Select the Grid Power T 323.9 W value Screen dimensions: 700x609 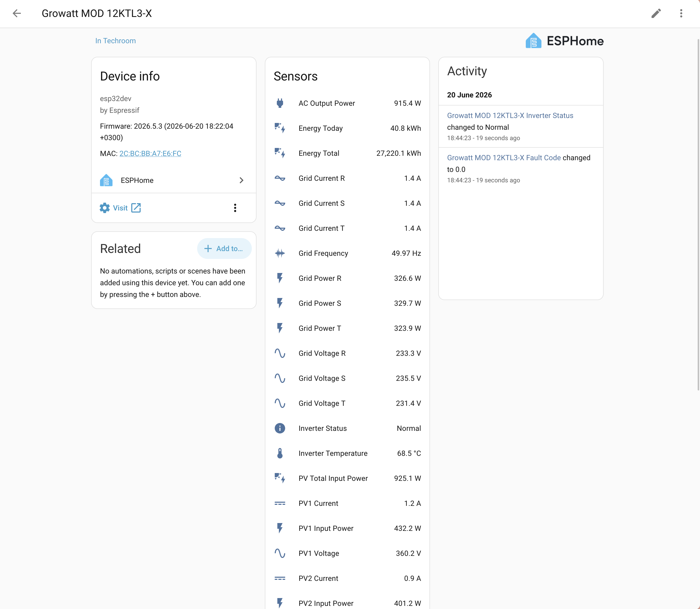point(408,328)
